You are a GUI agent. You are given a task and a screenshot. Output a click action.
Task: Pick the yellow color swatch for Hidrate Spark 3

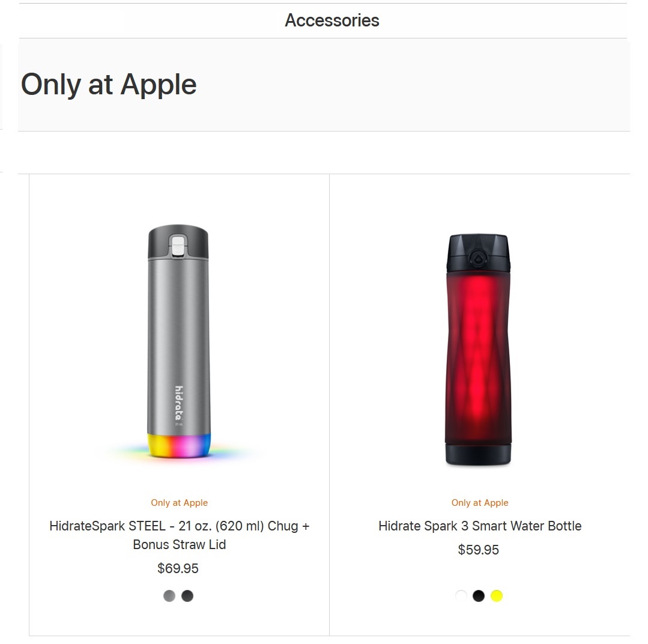497,596
